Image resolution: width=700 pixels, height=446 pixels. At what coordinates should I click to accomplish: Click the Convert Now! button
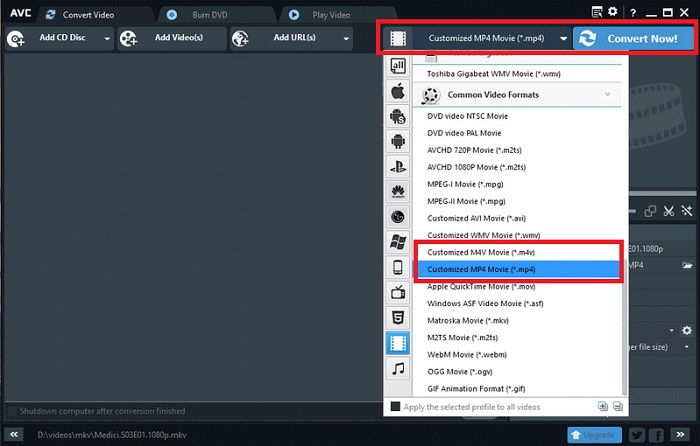(x=633, y=38)
